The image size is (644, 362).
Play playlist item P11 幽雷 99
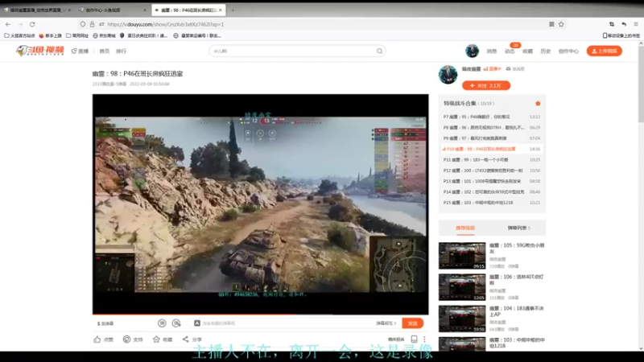[x=492, y=159]
